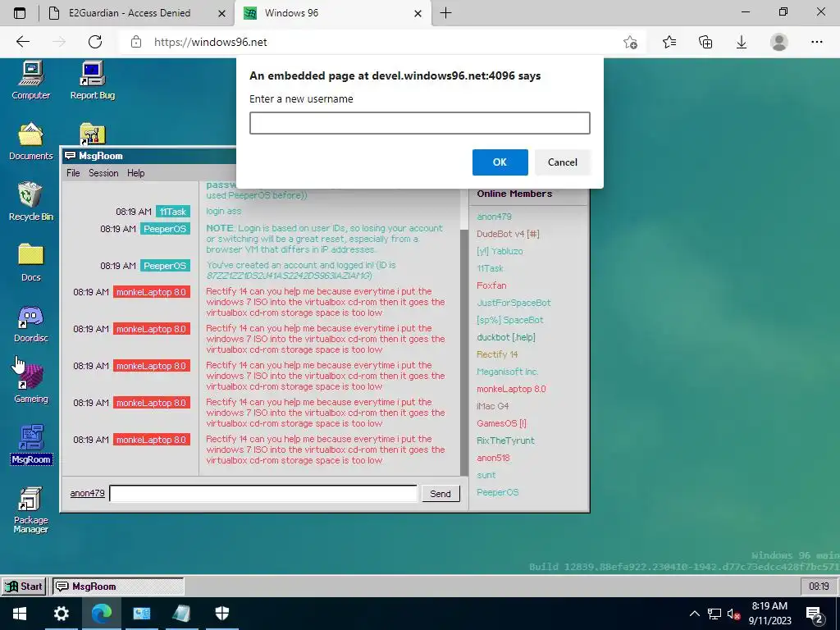Open Settings from the Windows taskbar

pyautogui.click(x=61, y=614)
